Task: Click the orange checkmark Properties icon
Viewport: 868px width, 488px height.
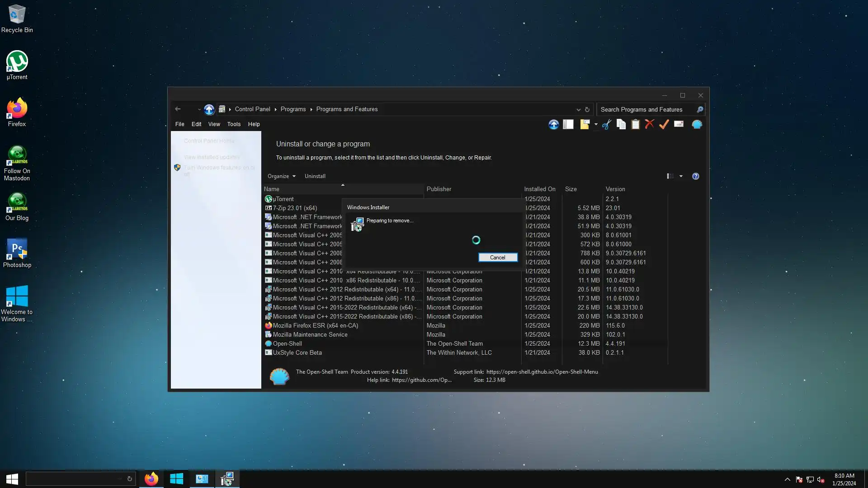Action: (x=664, y=124)
